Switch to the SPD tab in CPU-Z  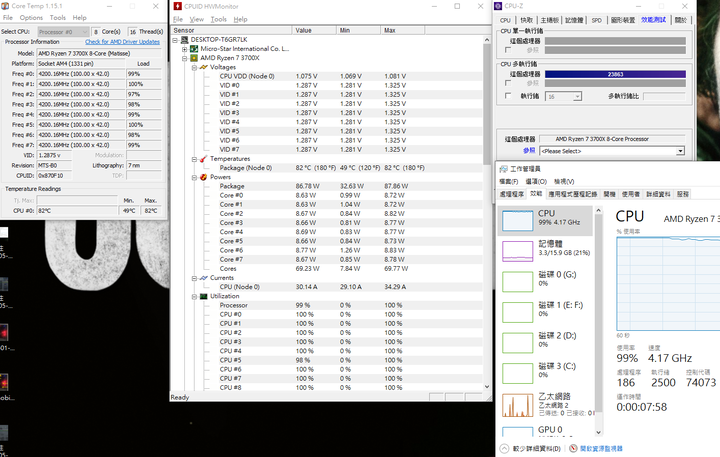597,20
